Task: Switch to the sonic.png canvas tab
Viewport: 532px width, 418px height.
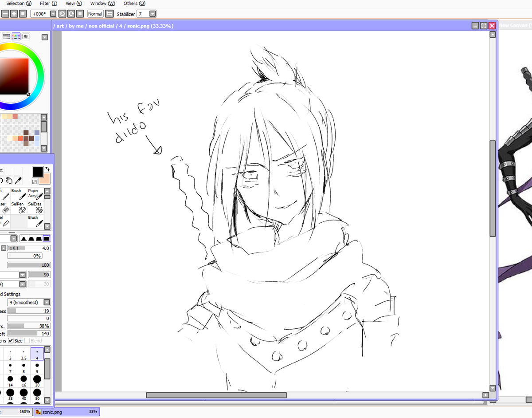Action: (67, 412)
